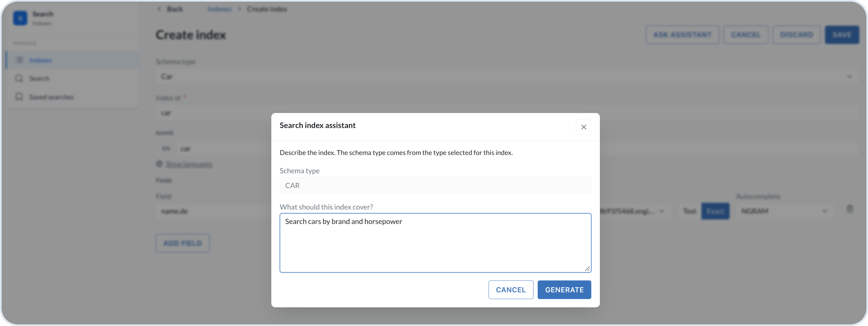Open Indexes in the sidebar

(x=73, y=60)
